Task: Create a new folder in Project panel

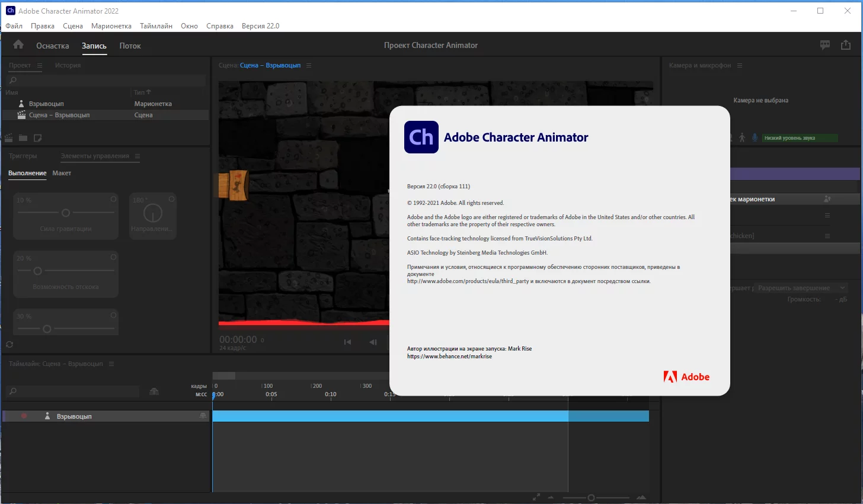Action: (23, 138)
